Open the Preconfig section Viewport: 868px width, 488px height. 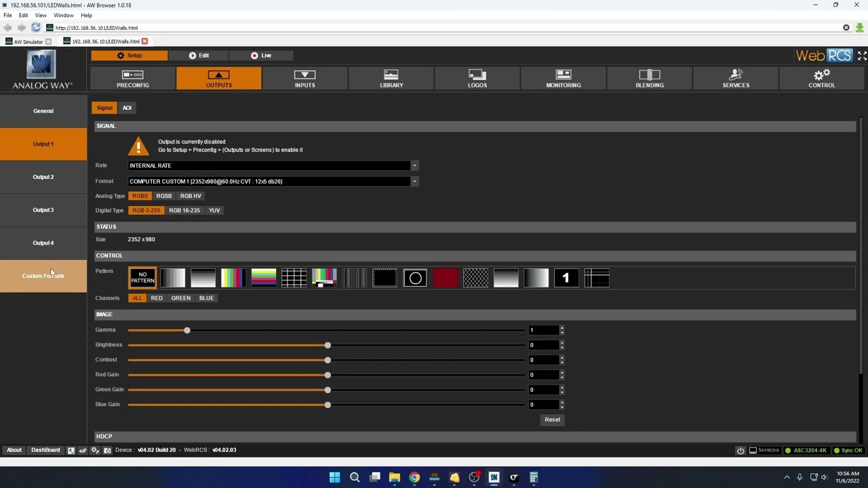click(x=132, y=78)
